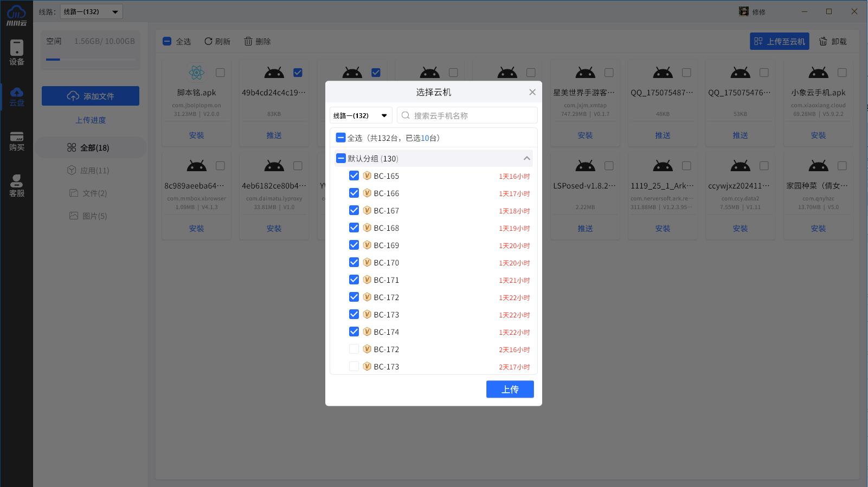The width and height of the screenshot is (868, 487).
Task: Uncheck the BC-165 cloud phone checkbox
Action: click(x=354, y=176)
